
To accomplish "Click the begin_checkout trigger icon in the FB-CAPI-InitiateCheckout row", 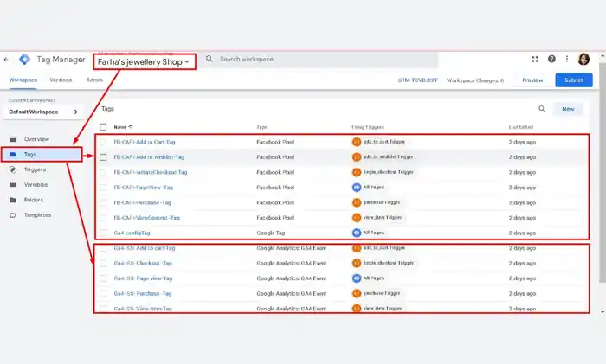I will pyautogui.click(x=357, y=172).
